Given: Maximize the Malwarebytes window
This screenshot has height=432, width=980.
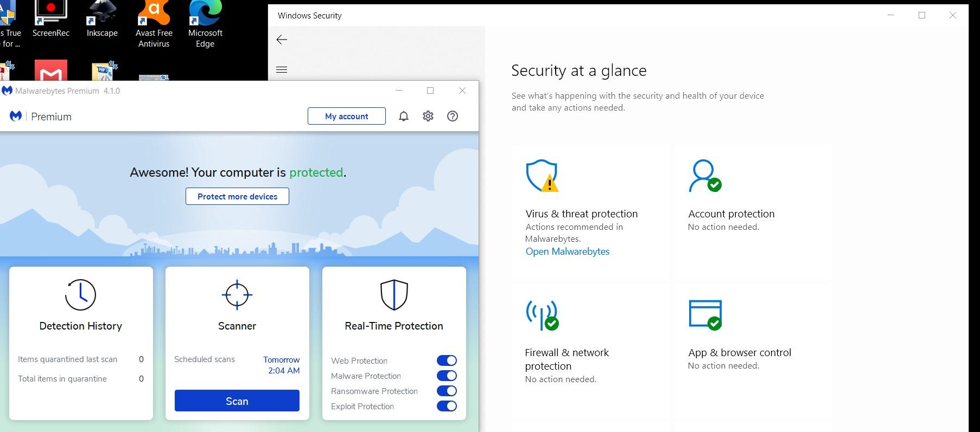Looking at the screenshot, I should tap(430, 91).
